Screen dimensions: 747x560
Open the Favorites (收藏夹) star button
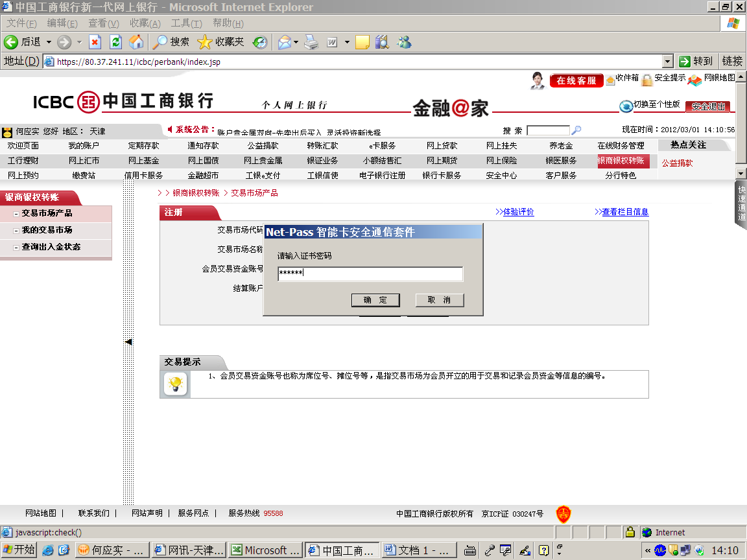pyautogui.click(x=220, y=42)
